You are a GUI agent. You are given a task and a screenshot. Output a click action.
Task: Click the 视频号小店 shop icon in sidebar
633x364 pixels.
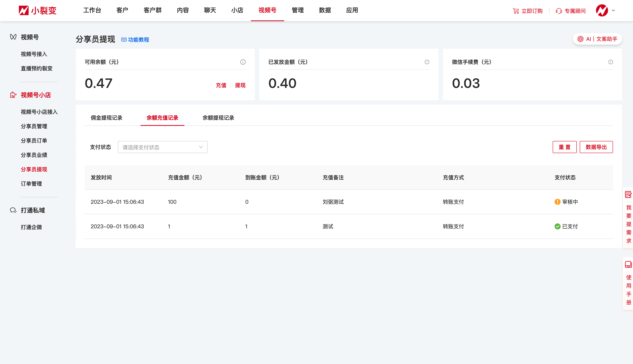(13, 95)
